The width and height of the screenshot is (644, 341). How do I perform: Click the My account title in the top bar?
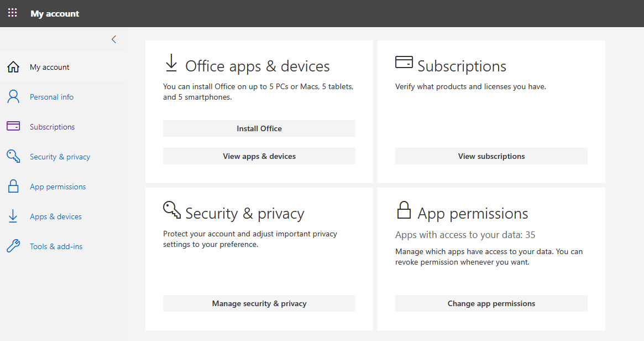coord(55,14)
